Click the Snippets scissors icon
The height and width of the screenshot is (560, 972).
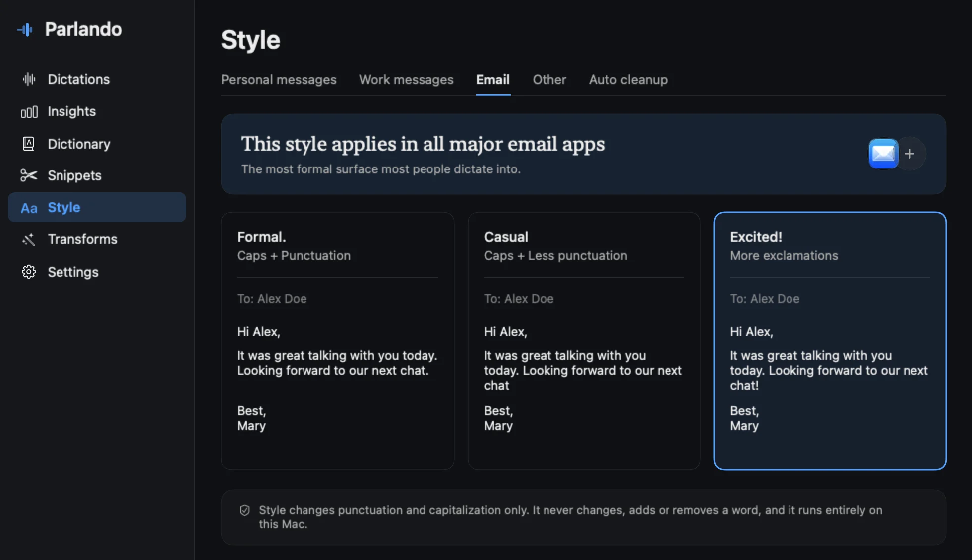click(29, 175)
